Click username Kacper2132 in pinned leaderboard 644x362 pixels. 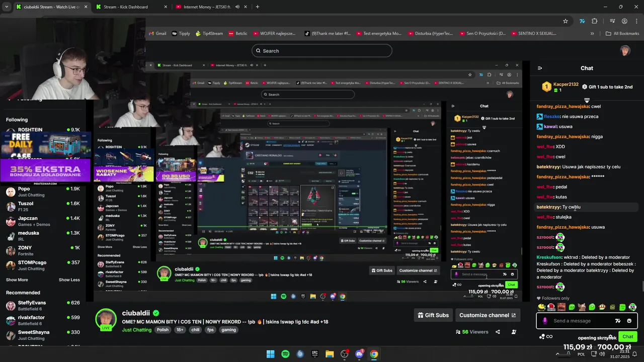pyautogui.click(x=566, y=84)
